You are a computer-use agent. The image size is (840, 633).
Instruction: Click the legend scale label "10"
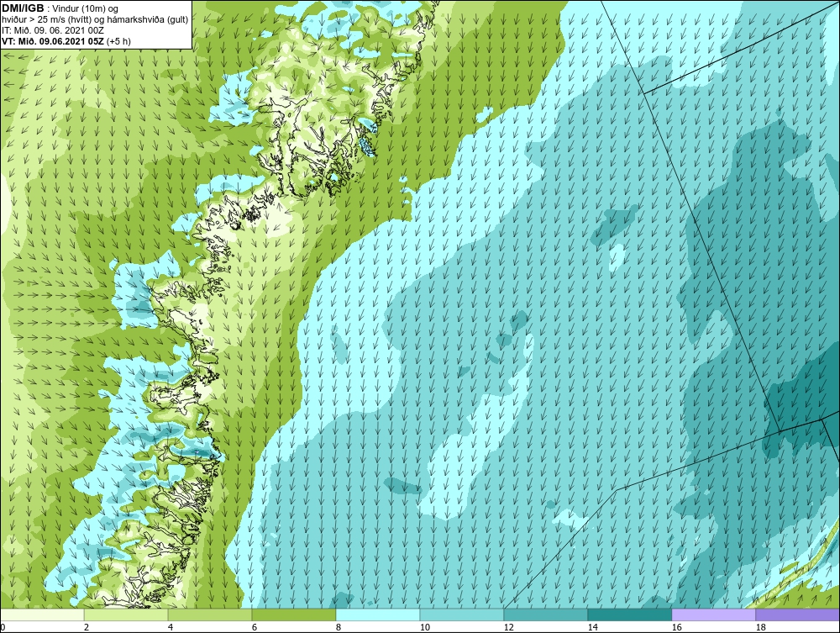pos(425,627)
